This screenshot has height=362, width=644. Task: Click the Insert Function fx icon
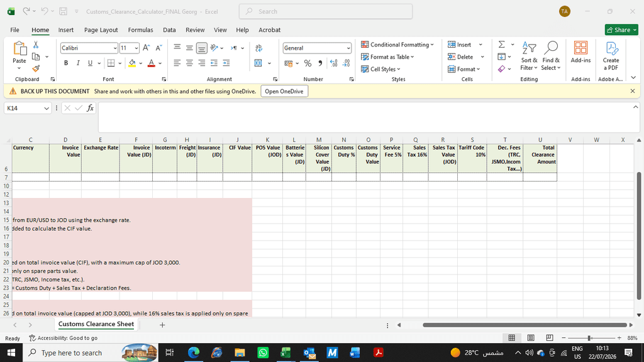91,108
